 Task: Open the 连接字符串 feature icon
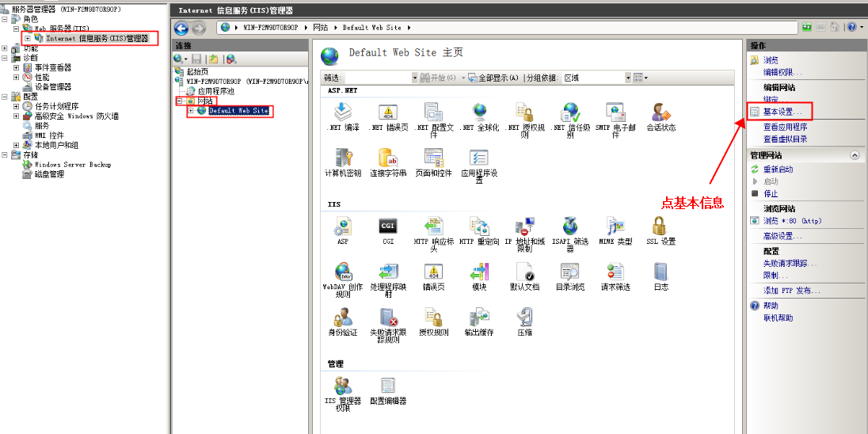click(x=388, y=159)
